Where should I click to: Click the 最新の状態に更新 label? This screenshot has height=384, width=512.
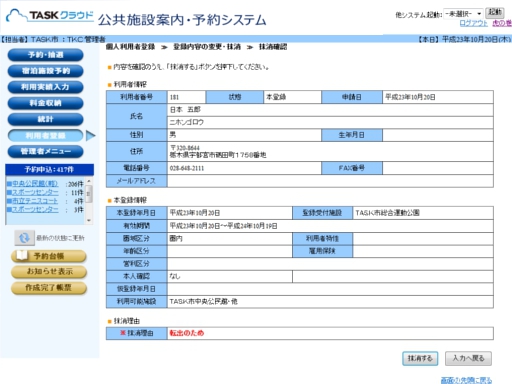(60, 238)
